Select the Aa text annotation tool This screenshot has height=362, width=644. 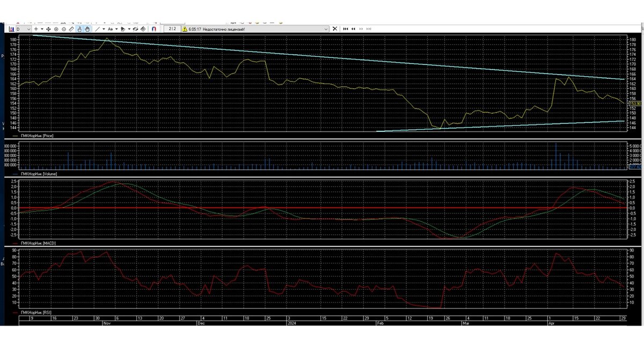(110, 29)
